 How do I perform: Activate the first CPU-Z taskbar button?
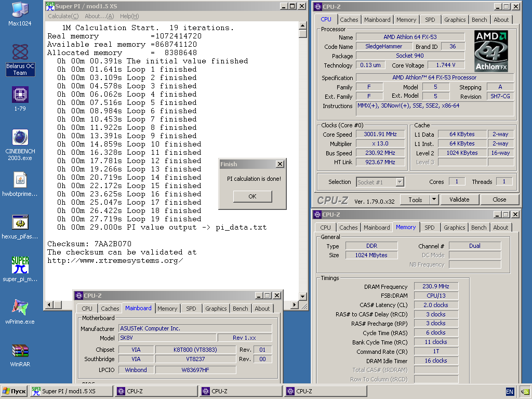[x=156, y=391]
